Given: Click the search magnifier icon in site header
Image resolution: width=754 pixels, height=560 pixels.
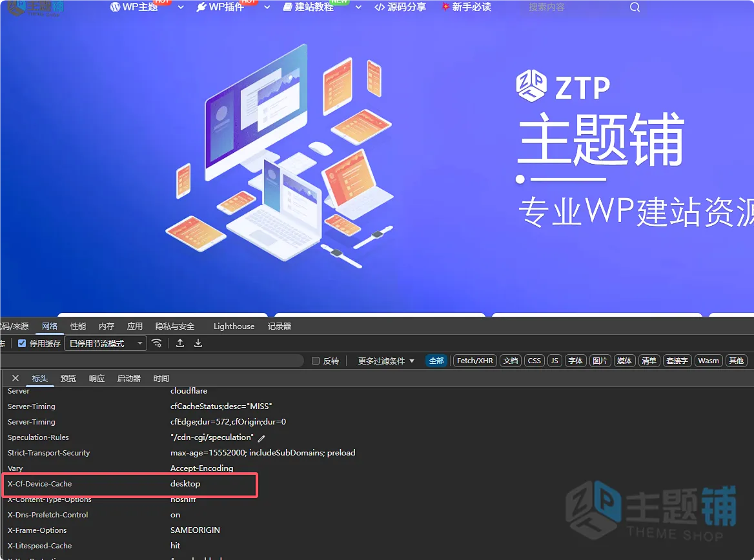Looking at the screenshot, I should pyautogui.click(x=635, y=7).
